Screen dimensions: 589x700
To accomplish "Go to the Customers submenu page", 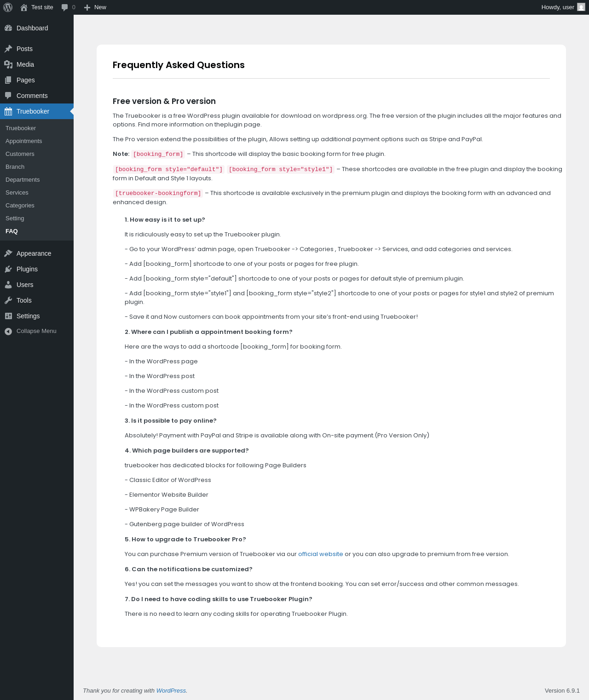I will [20, 154].
